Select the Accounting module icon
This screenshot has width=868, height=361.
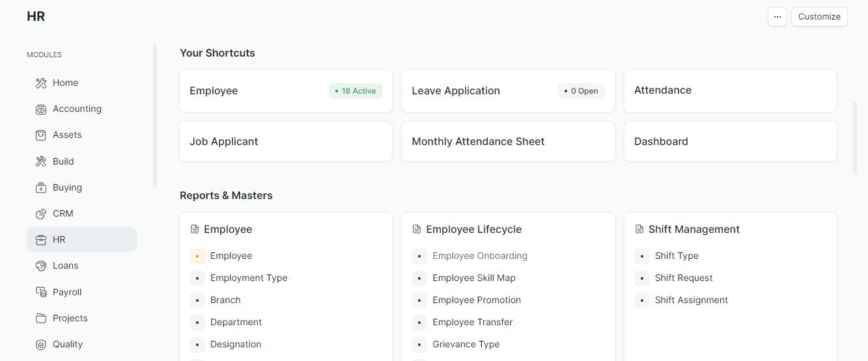tap(41, 109)
